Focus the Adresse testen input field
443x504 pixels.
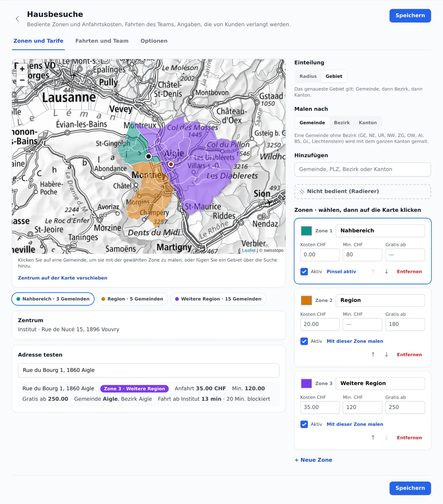tap(149, 371)
